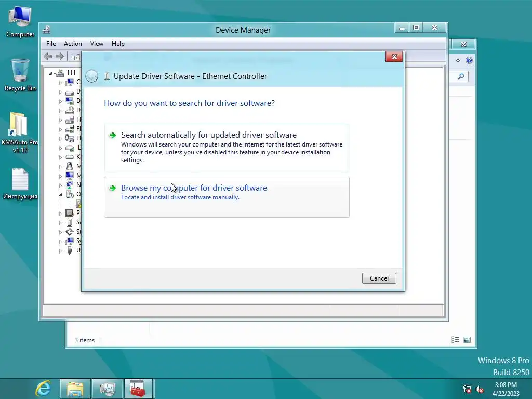Select the Network adapters category icon
Viewport: 532px width, 399px height.
[x=70, y=185]
